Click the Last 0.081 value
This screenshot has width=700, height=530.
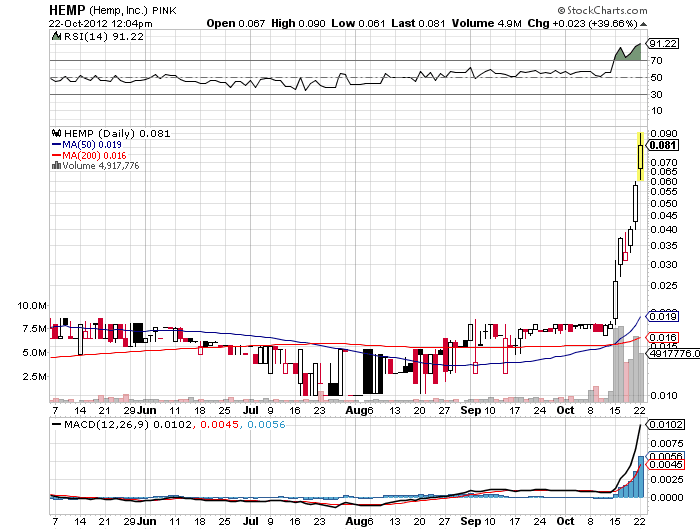click(418, 23)
